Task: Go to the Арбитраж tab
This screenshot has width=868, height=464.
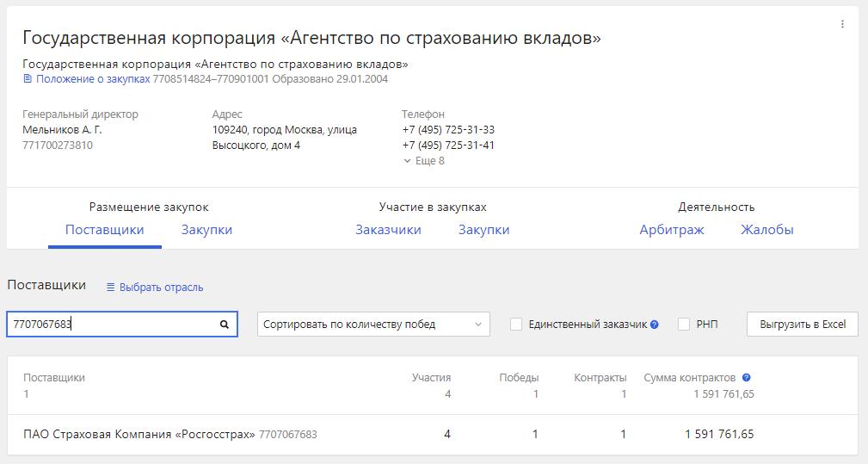Action: pos(671,230)
